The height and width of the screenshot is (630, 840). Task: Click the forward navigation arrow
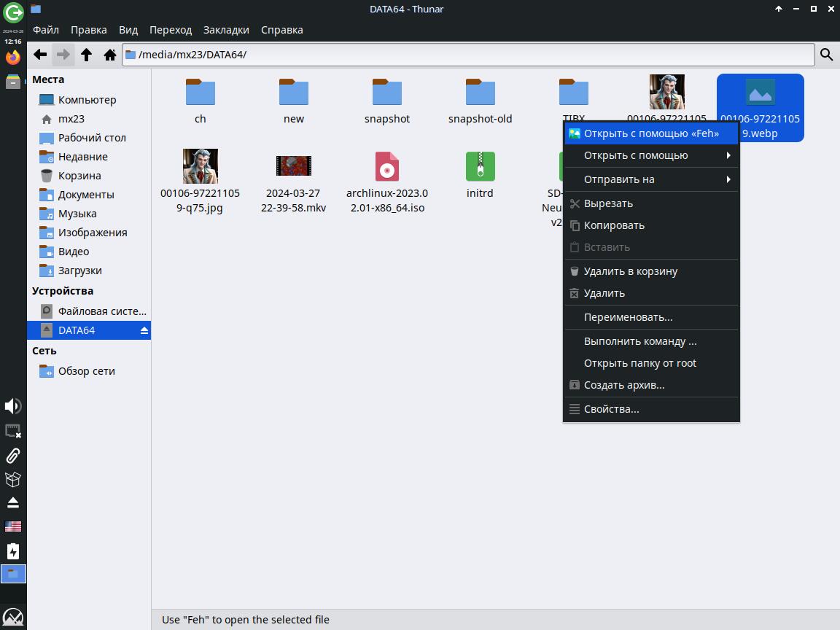tap(63, 54)
